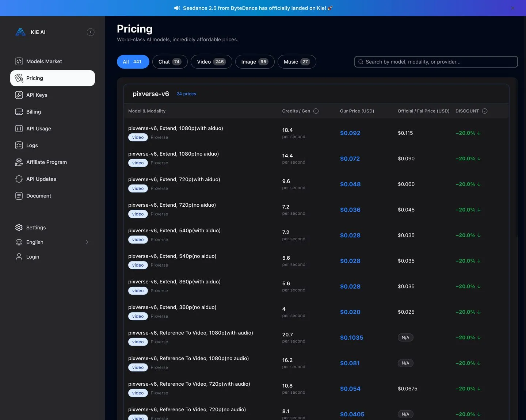Click the Models Market code icon
526x420 pixels.
(19, 61)
